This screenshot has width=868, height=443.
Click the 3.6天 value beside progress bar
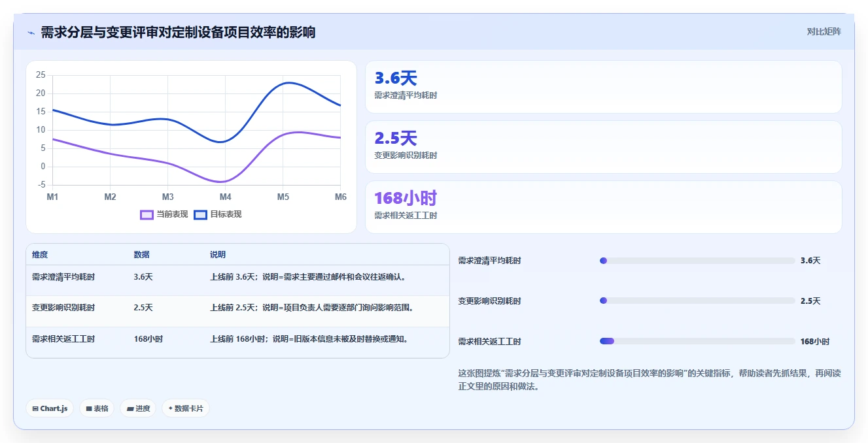point(810,261)
